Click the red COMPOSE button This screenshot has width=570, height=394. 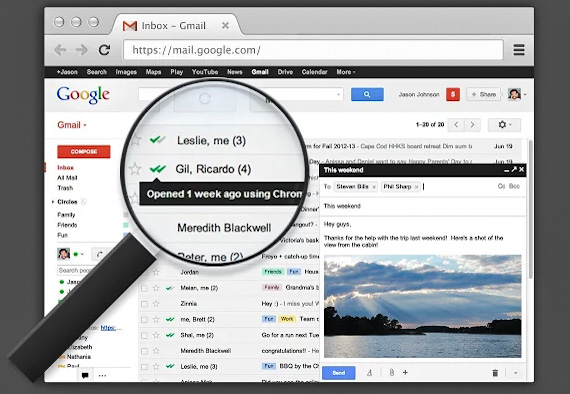pyautogui.click(x=84, y=152)
